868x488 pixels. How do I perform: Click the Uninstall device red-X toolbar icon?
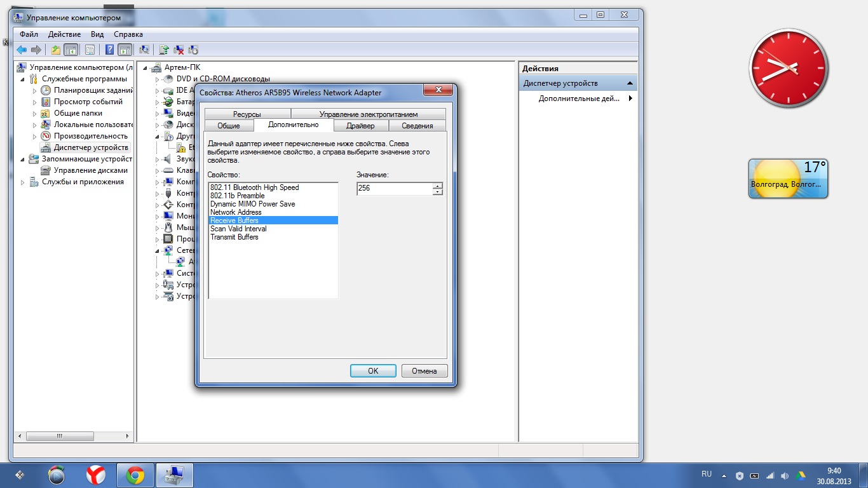pos(179,50)
